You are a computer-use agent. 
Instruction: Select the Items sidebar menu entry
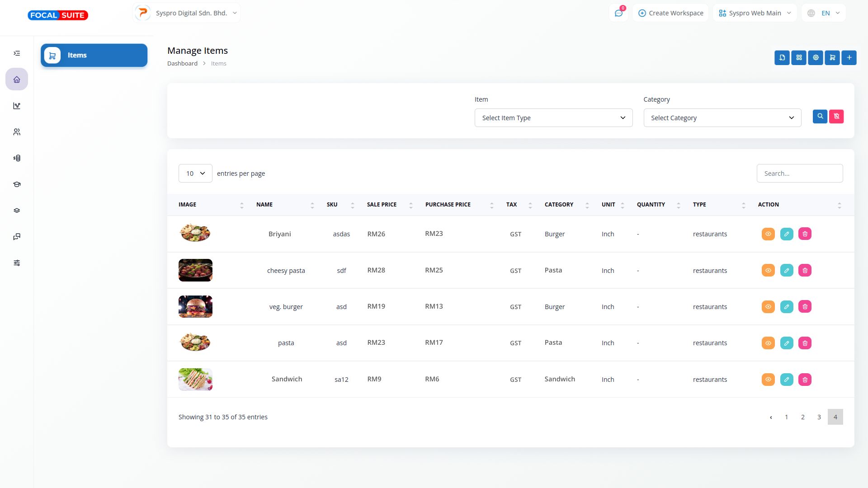[x=94, y=55]
